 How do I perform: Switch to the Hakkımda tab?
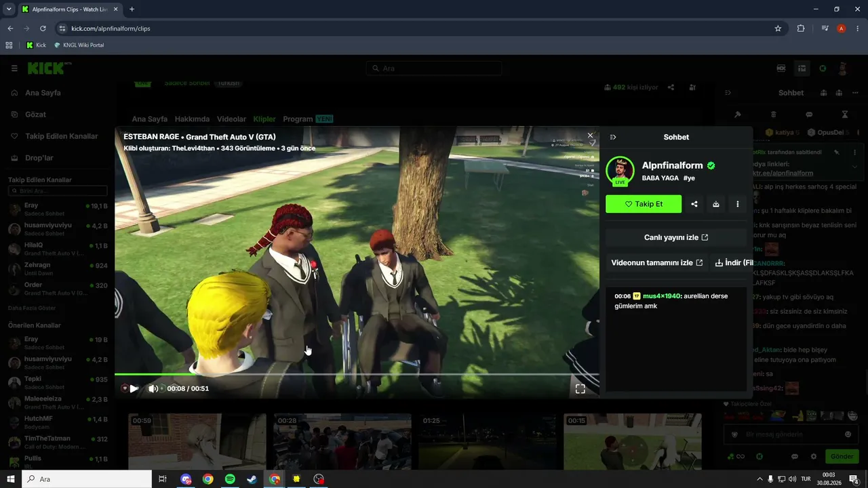click(x=193, y=119)
